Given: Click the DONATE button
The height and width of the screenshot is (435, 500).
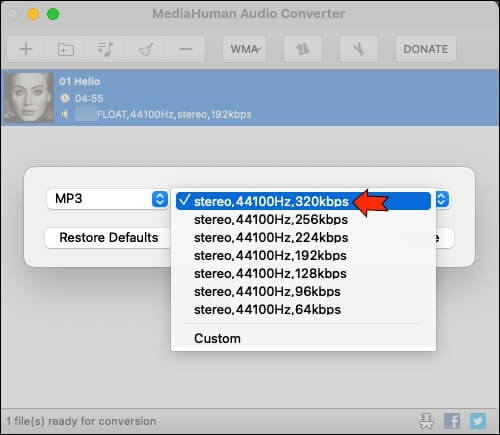Looking at the screenshot, I should coord(426,49).
